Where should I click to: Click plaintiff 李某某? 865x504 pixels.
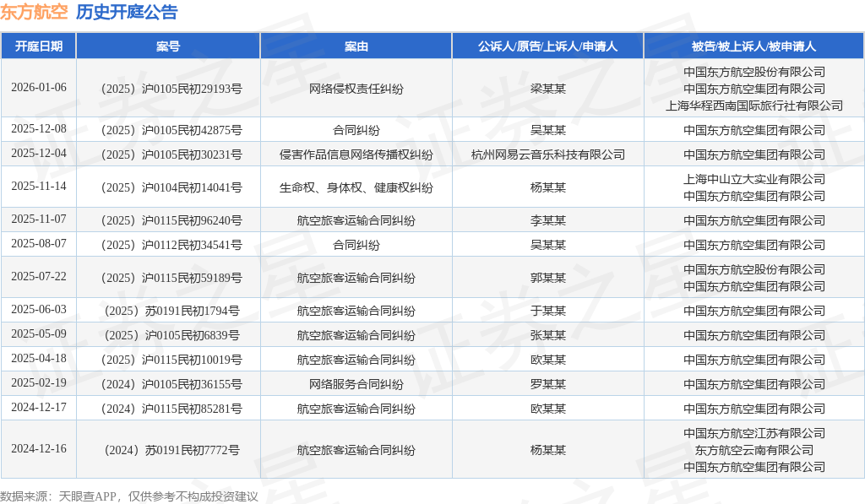coord(547,220)
